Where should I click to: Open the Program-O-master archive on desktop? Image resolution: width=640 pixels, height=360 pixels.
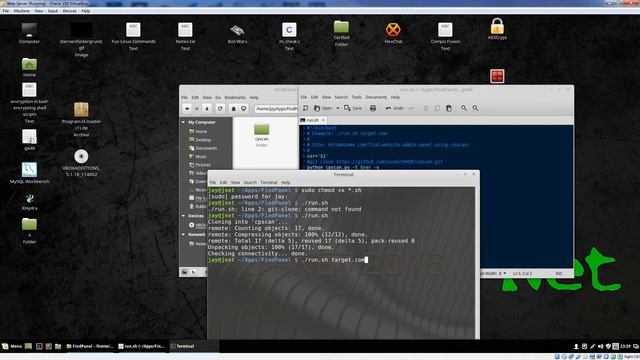pos(81,119)
